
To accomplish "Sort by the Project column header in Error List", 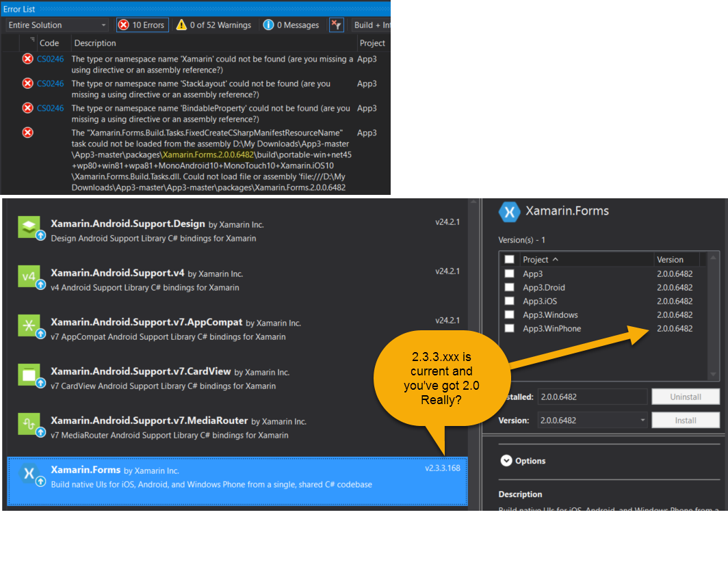I will [x=372, y=43].
